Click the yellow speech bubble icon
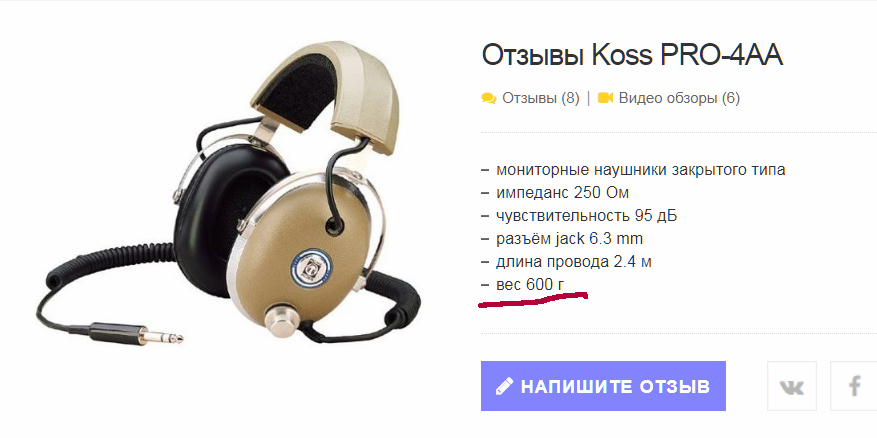Screen dimensions: 877x438 [488, 98]
